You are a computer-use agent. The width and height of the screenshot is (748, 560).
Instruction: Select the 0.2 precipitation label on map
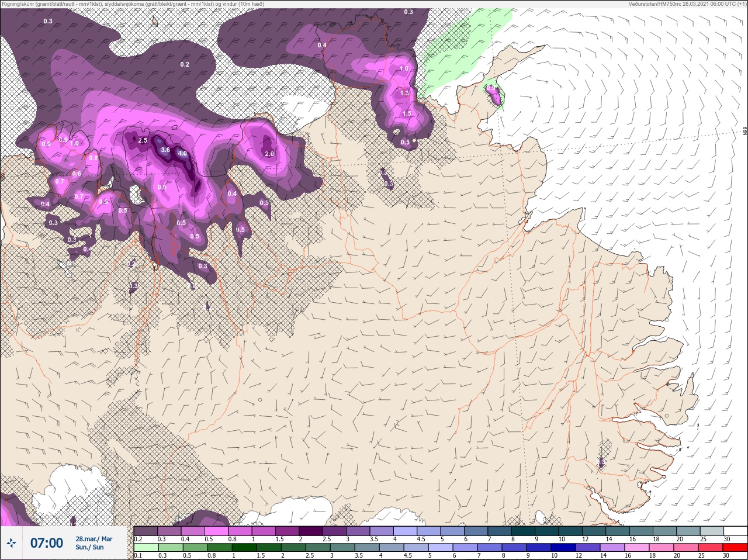(185, 64)
